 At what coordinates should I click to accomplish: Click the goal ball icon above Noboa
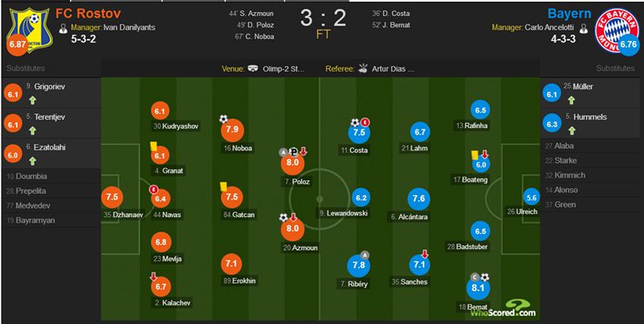point(224,119)
